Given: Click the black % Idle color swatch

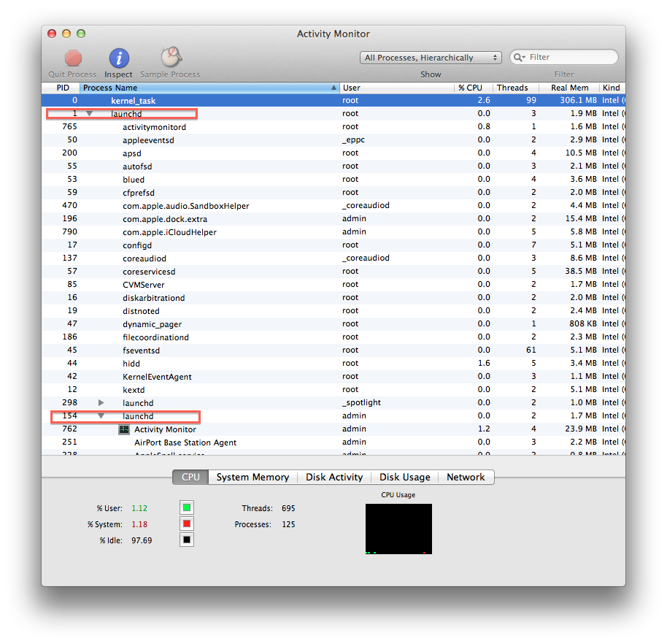Looking at the screenshot, I should pos(187,540).
